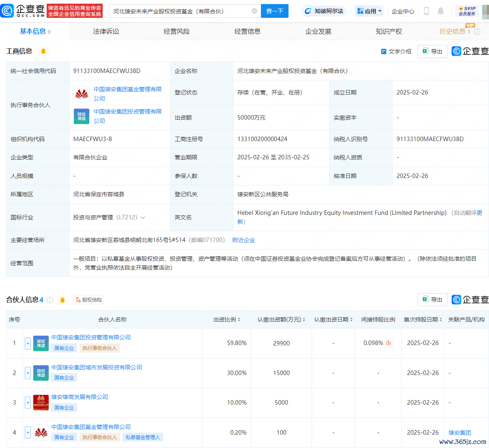
Task: Expand the 投资与资产管理 industry chevron
Action: pos(143,218)
